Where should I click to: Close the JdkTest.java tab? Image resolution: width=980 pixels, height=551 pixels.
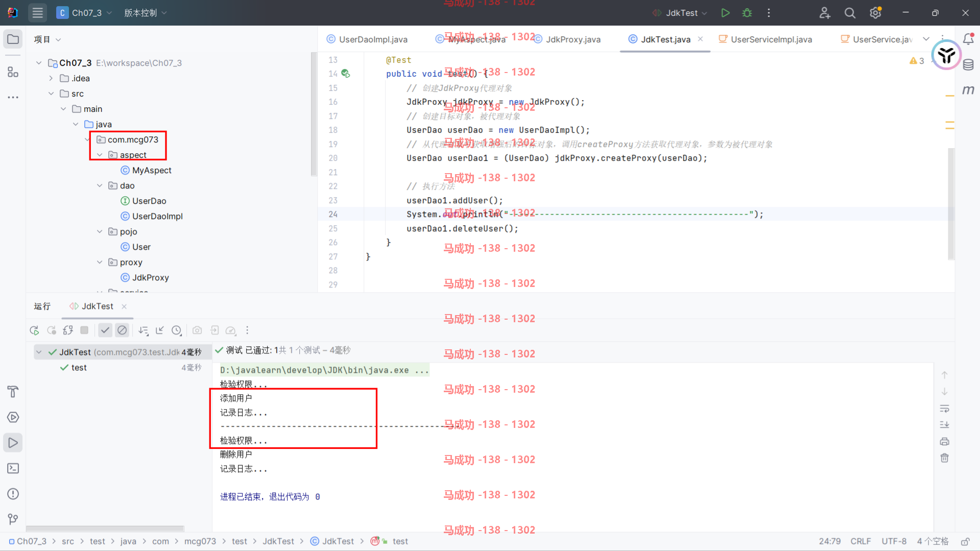tap(700, 39)
